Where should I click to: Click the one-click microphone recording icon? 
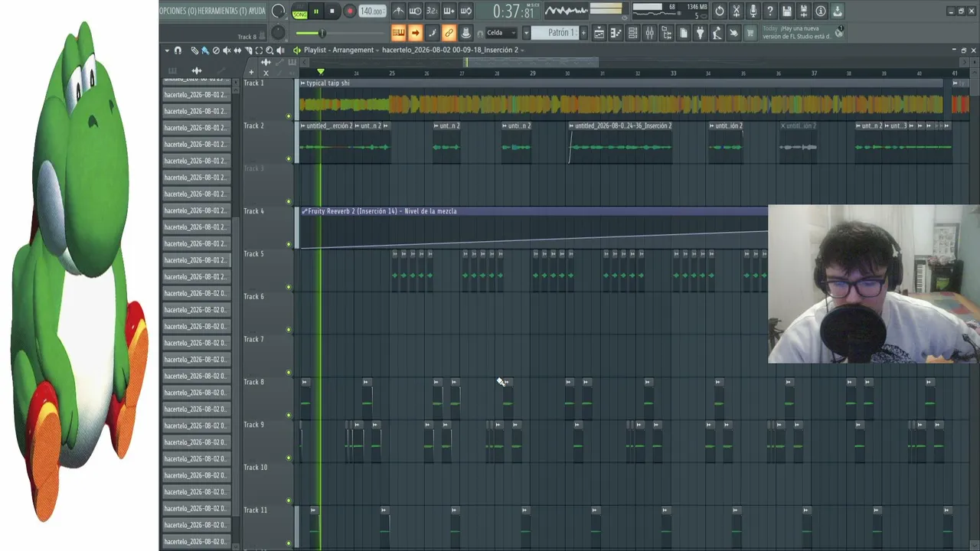(753, 11)
